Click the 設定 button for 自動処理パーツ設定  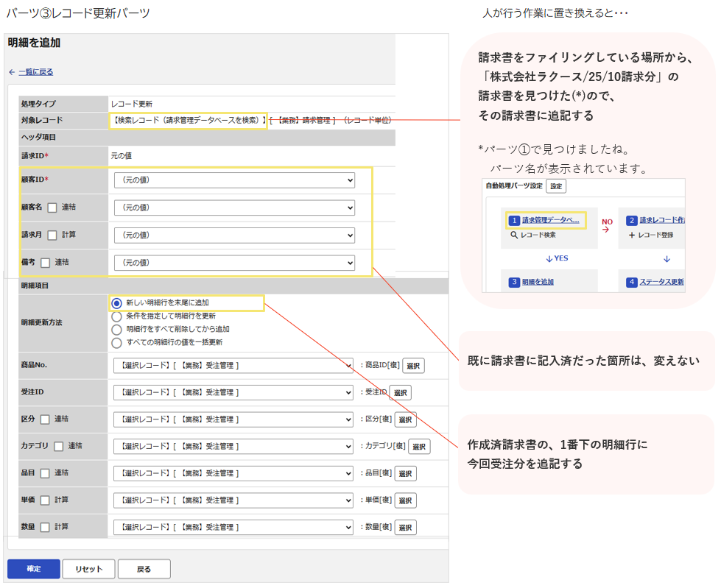click(x=556, y=186)
